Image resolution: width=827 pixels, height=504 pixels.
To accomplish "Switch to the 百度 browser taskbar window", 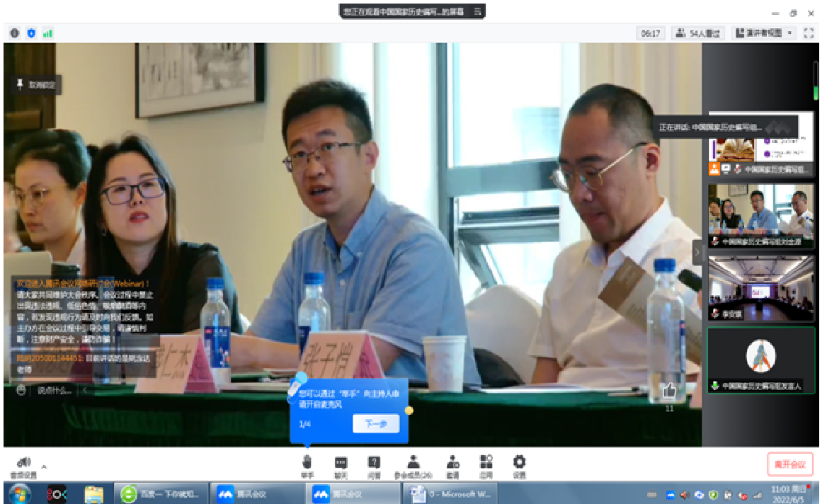I will [161, 494].
